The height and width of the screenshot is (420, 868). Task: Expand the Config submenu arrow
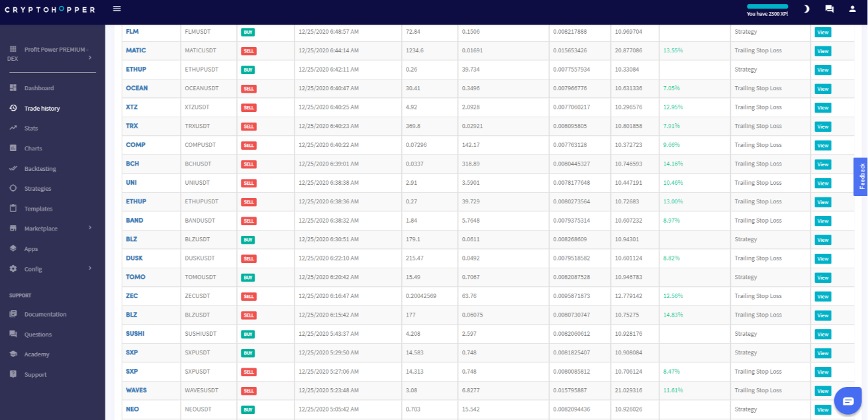[x=89, y=268]
